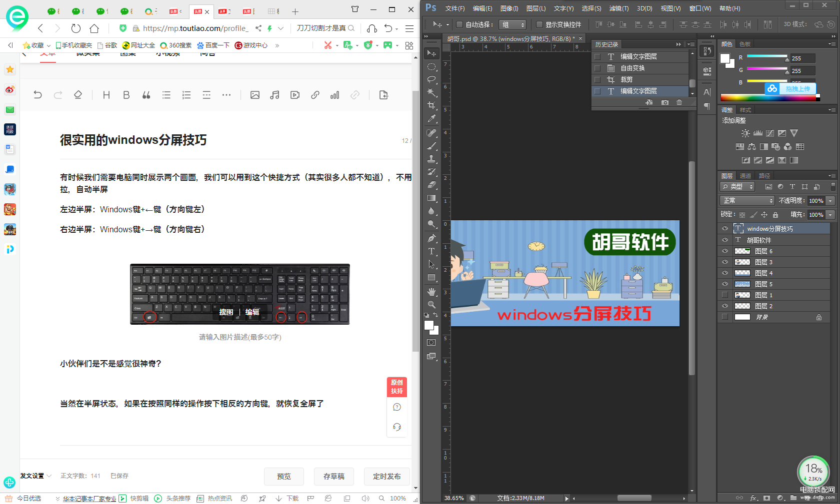Click the 预览 button
This screenshot has width=840, height=504.
point(284,477)
